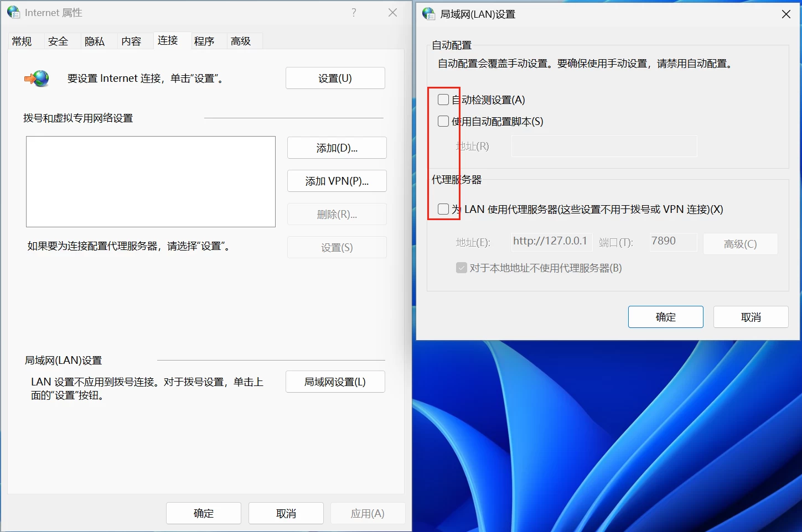This screenshot has height=532, width=802.
Task: Check 使用自动配置脚本 option
Action: (443, 121)
